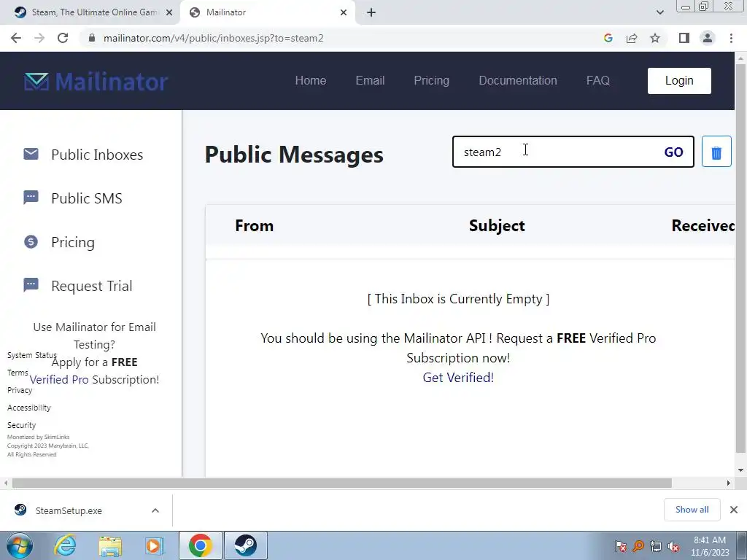The width and height of the screenshot is (747, 560).
Task: Open FAQ in the top navigation
Action: click(598, 80)
